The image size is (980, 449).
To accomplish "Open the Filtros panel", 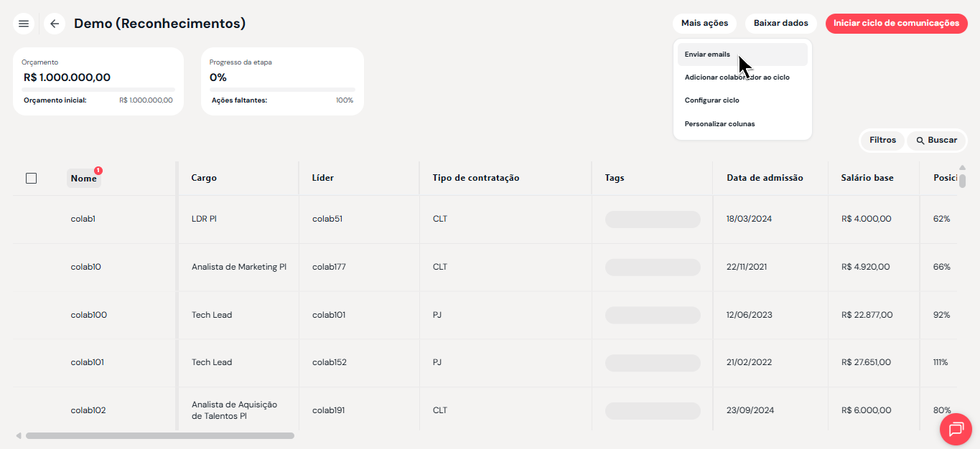I will 882,141.
